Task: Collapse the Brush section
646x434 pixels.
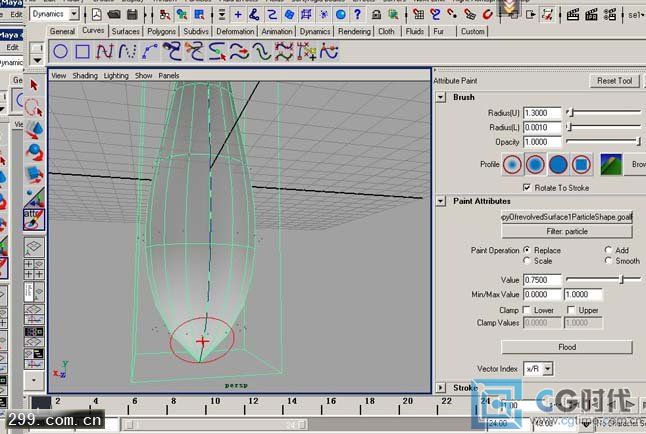Action: pyautogui.click(x=441, y=97)
